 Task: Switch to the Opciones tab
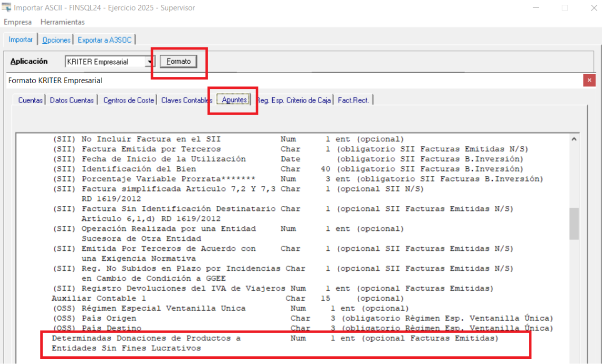[56, 40]
